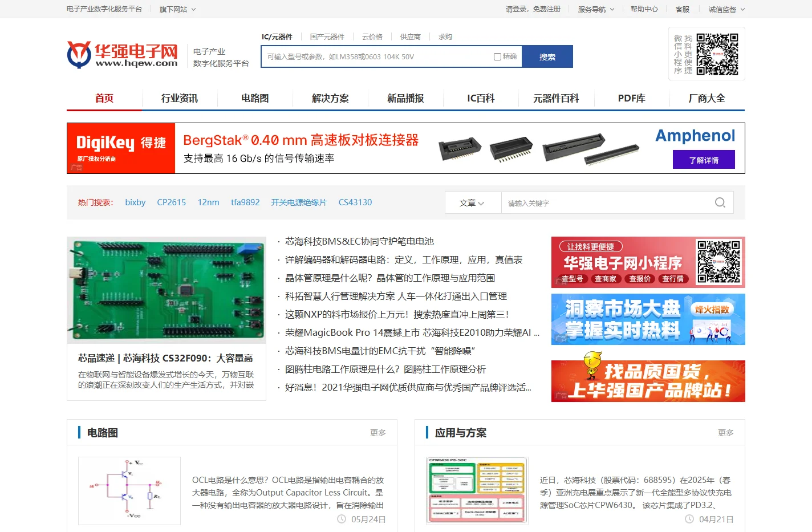This screenshot has width=812, height=532.
Task: Open article 科拓智慧人行管理解决方案
Action: pos(396,297)
